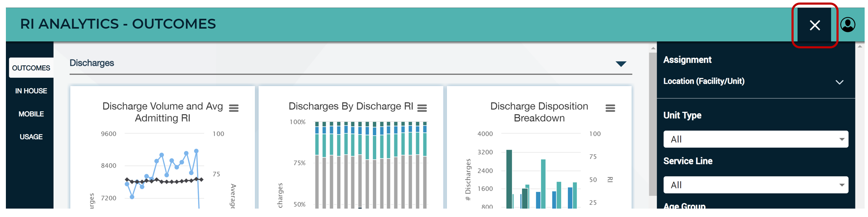
Task: Open the user profile icon
Action: (847, 25)
